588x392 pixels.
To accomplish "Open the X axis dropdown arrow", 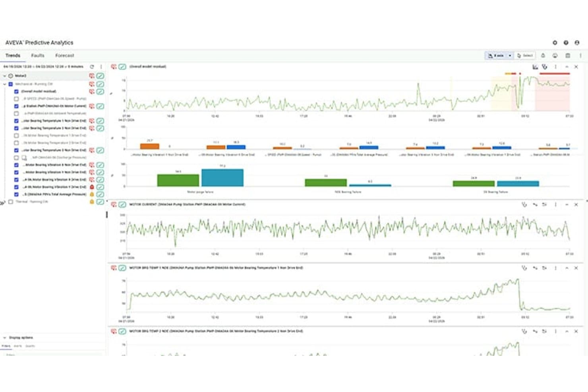I will [510, 56].
